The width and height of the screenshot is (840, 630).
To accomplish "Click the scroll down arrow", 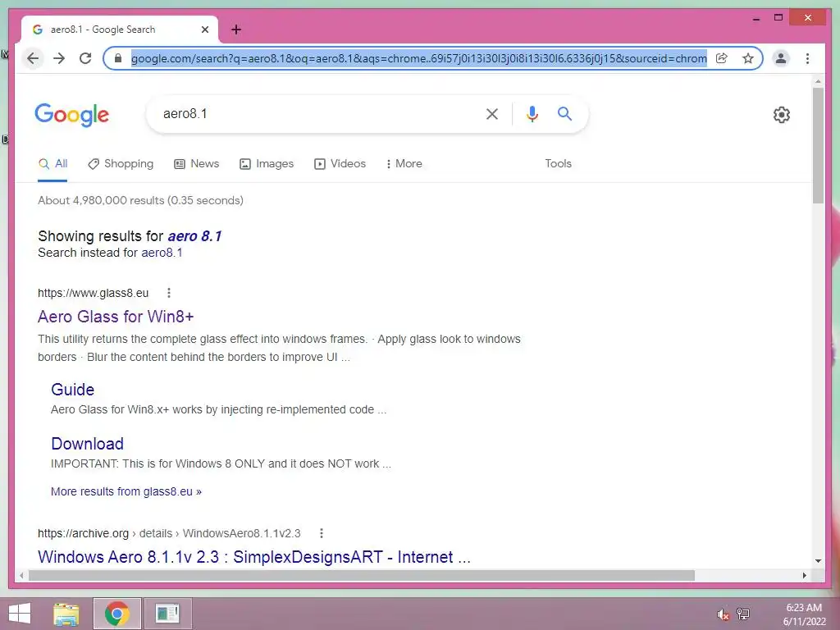I will pyautogui.click(x=818, y=561).
